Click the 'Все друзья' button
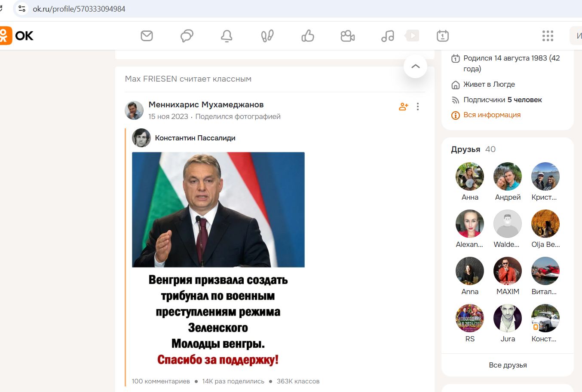This screenshot has width=582, height=392. coord(508,365)
